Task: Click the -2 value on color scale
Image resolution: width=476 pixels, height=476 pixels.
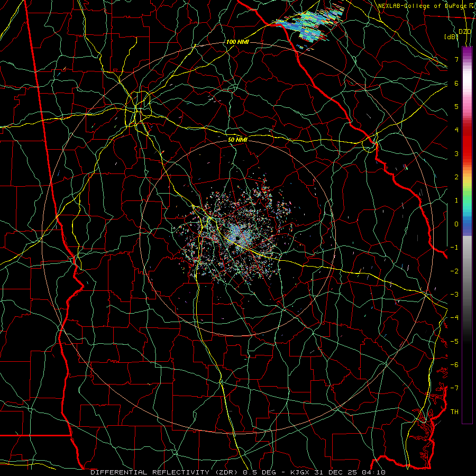Action: click(454, 271)
